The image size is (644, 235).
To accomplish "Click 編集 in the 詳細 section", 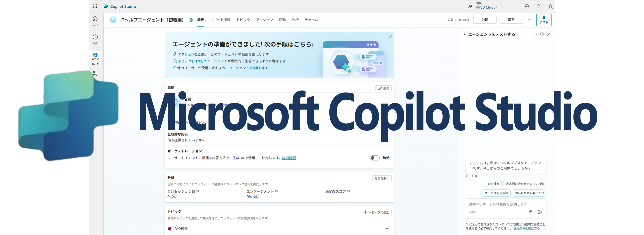I will coord(383,88).
